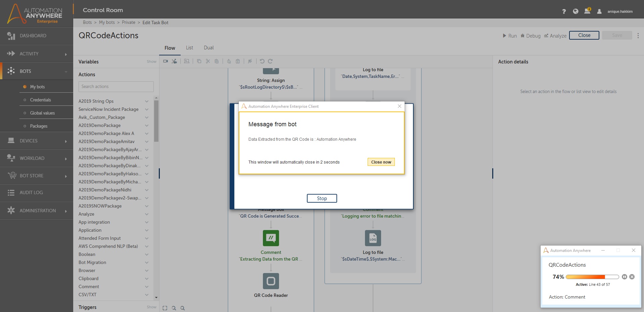Image resolution: width=644 pixels, height=312 pixels.
Task: Switch to the List view tab
Action: [189, 48]
